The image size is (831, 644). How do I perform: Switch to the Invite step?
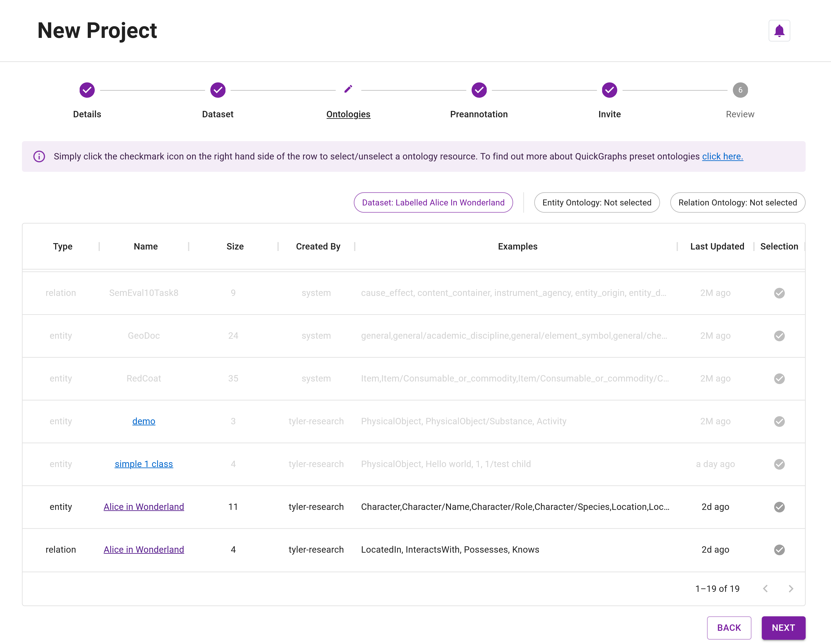click(x=609, y=114)
